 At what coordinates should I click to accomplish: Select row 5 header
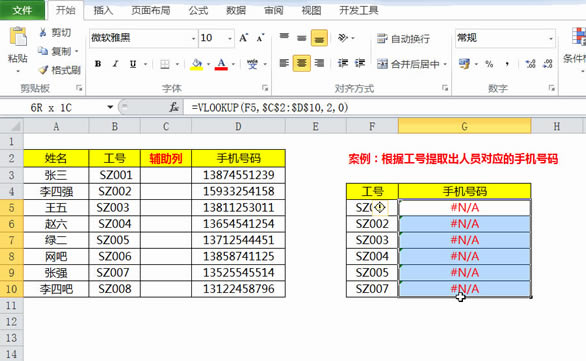pos(12,207)
